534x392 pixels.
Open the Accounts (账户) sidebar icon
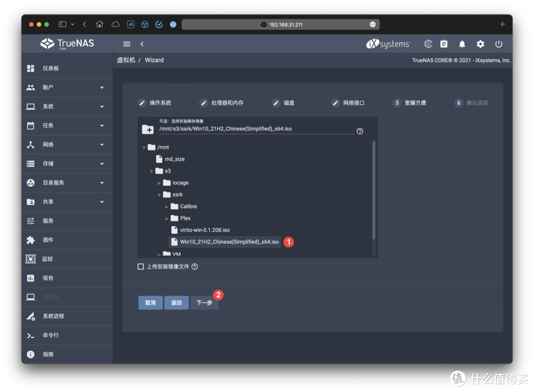[31, 87]
